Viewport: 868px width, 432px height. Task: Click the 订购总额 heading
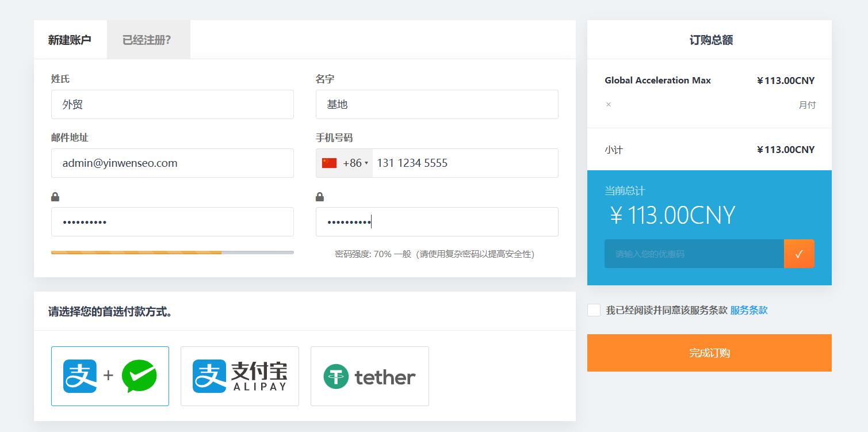[x=711, y=40]
